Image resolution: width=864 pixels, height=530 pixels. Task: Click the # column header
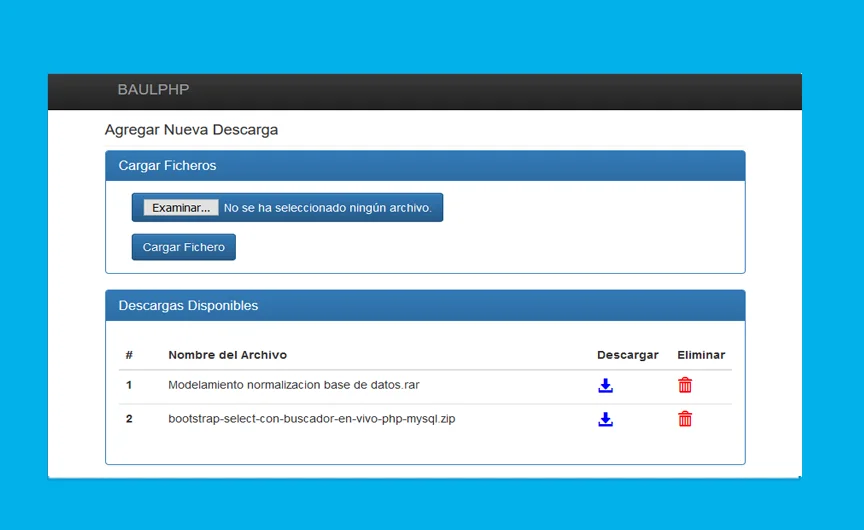point(129,355)
